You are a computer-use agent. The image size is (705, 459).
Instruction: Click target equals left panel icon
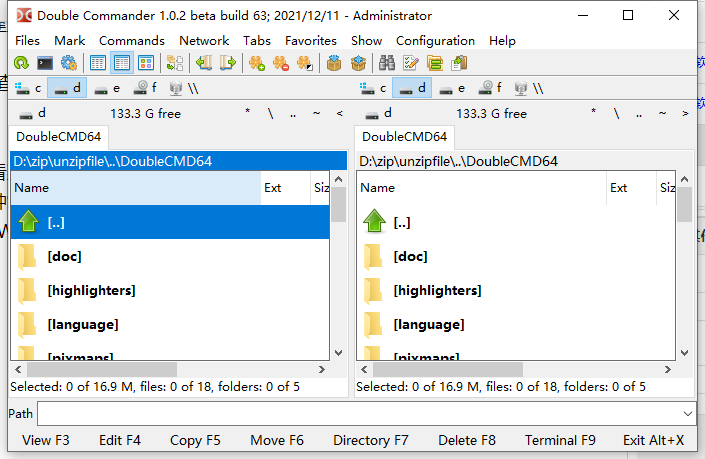tap(204, 63)
